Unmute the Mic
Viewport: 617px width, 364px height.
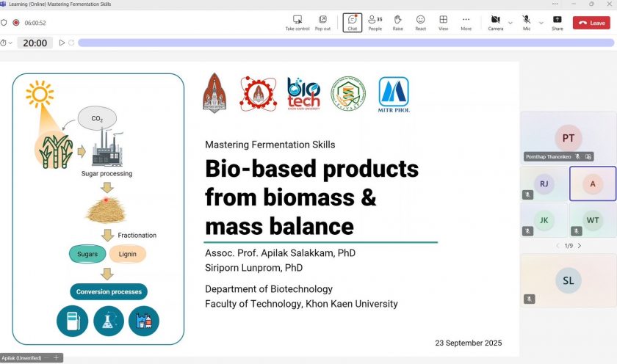coord(527,23)
